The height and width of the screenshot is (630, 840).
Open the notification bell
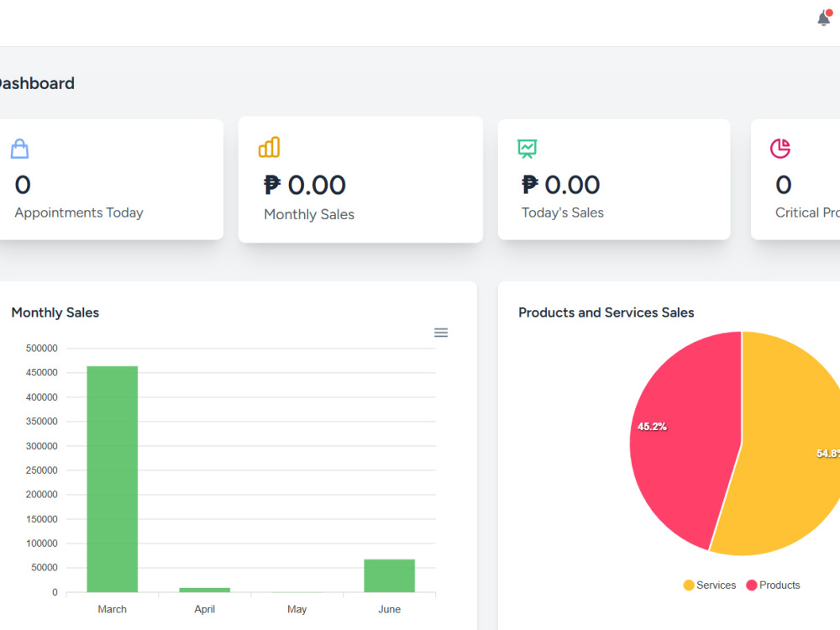824,18
